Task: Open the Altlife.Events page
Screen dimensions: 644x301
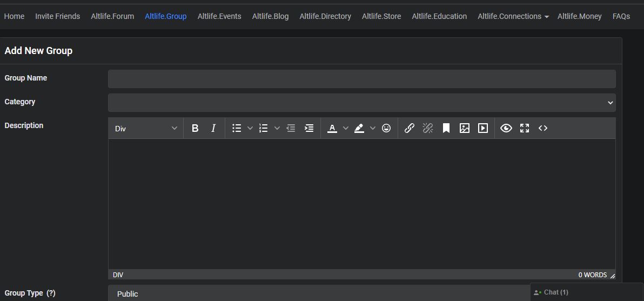Action: tap(219, 16)
